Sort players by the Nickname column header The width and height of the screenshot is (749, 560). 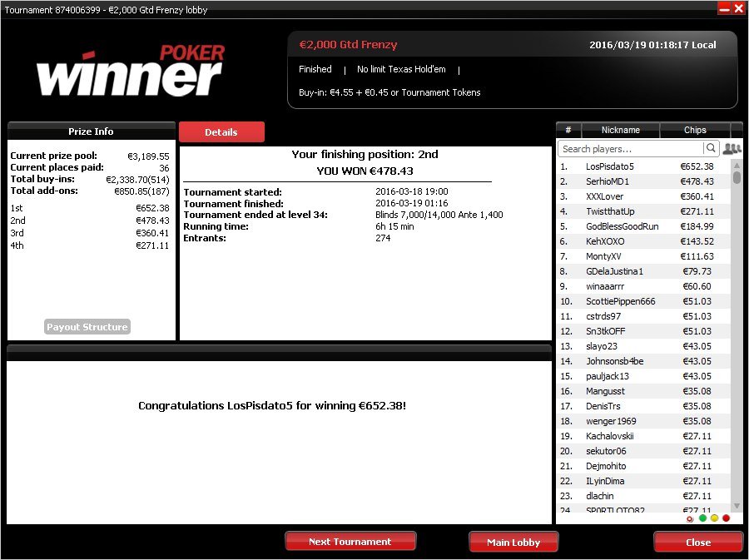pos(621,130)
